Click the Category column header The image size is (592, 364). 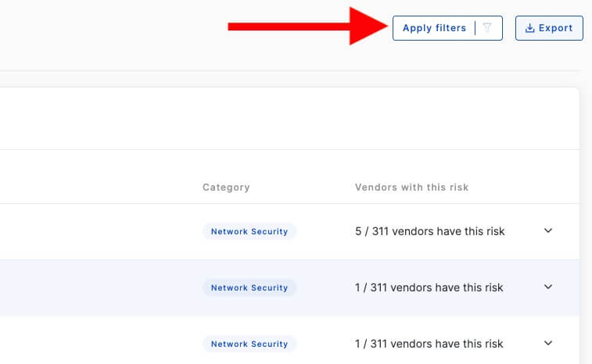(x=226, y=187)
